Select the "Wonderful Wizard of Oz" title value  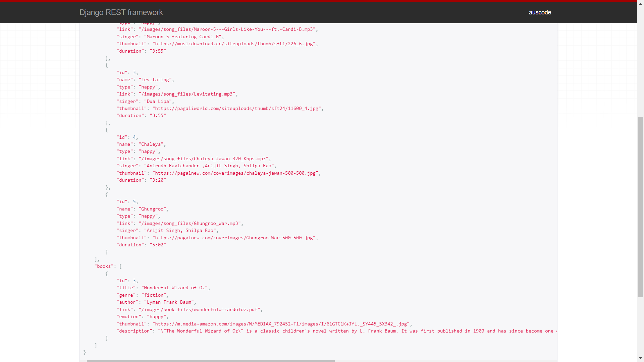coord(174,288)
